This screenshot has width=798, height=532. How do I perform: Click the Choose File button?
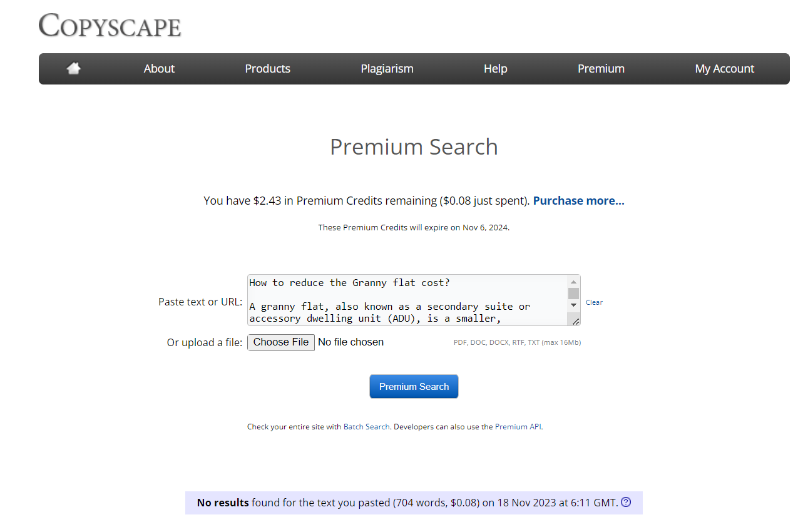pos(281,342)
